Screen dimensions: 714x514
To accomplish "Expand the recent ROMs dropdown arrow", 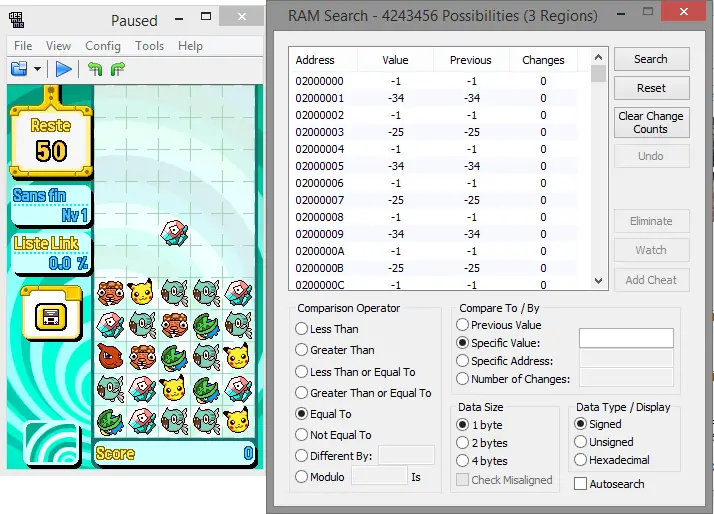I will [37, 69].
